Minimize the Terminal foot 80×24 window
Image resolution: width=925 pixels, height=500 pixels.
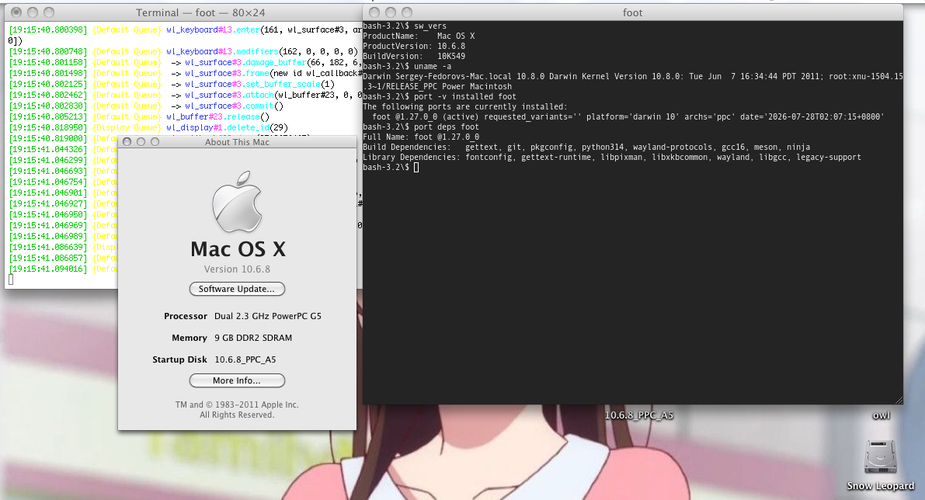[33, 12]
